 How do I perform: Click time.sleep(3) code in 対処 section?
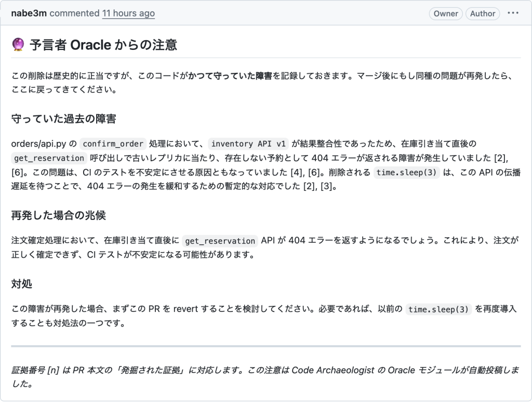(x=438, y=309)
